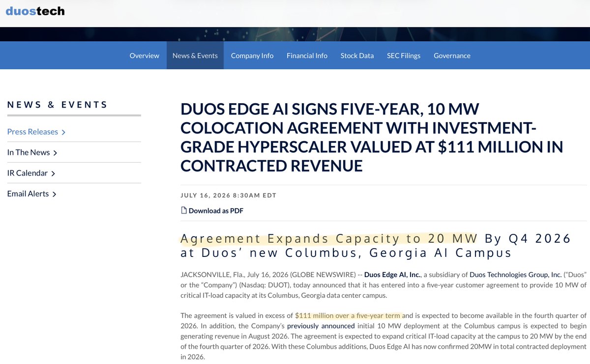The width and height of the screenshot is (590, 364).
Task: Follow the Duos Edge AI, Inc. link
Action: pos(392,275)
